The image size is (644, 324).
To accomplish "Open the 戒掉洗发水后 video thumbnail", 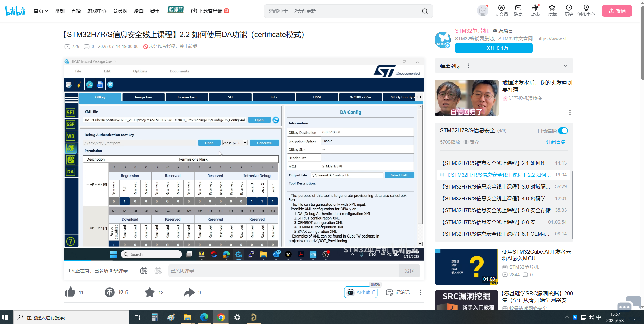I will coord(467,98).
